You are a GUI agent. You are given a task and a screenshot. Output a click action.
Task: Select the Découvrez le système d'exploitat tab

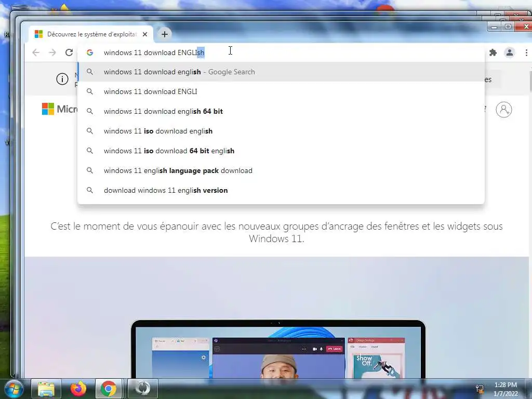[x=91, y=34]
